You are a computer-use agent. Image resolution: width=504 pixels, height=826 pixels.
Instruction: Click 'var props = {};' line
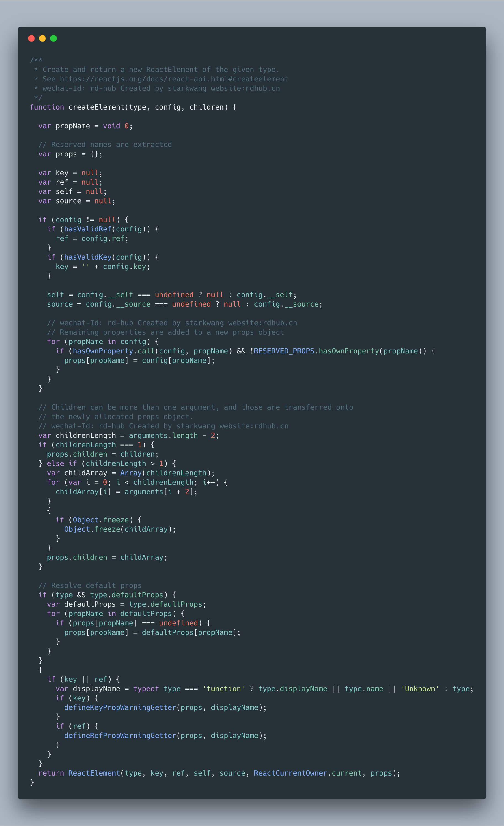coord(70,154)
